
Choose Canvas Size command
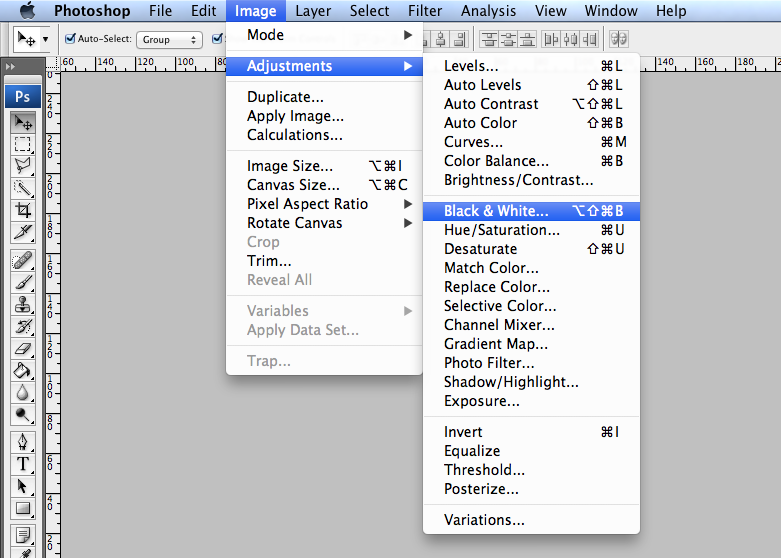(324, 185)
